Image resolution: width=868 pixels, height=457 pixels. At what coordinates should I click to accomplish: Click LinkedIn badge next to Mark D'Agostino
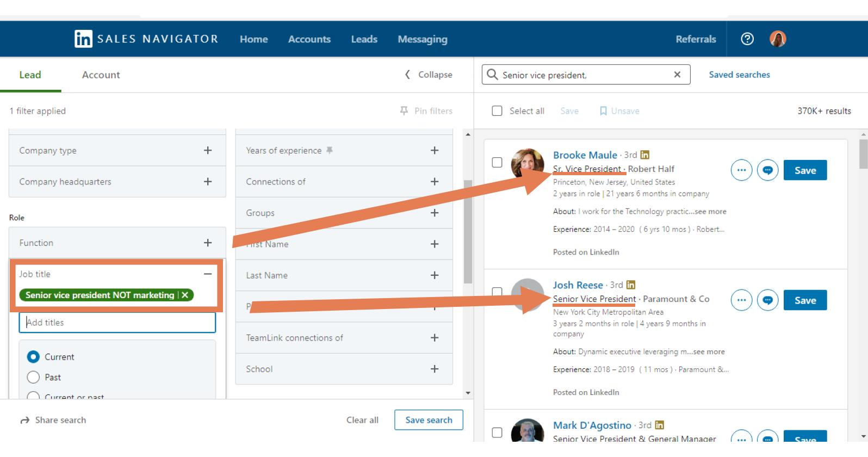click(660, 425)
